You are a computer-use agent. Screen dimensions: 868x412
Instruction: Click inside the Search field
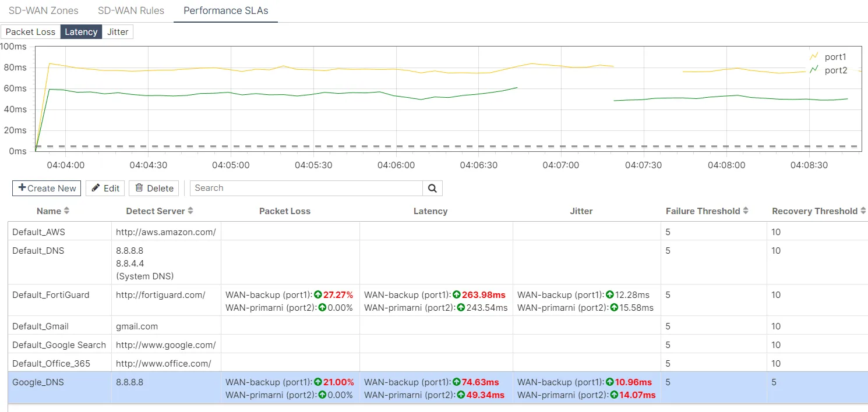303,188
